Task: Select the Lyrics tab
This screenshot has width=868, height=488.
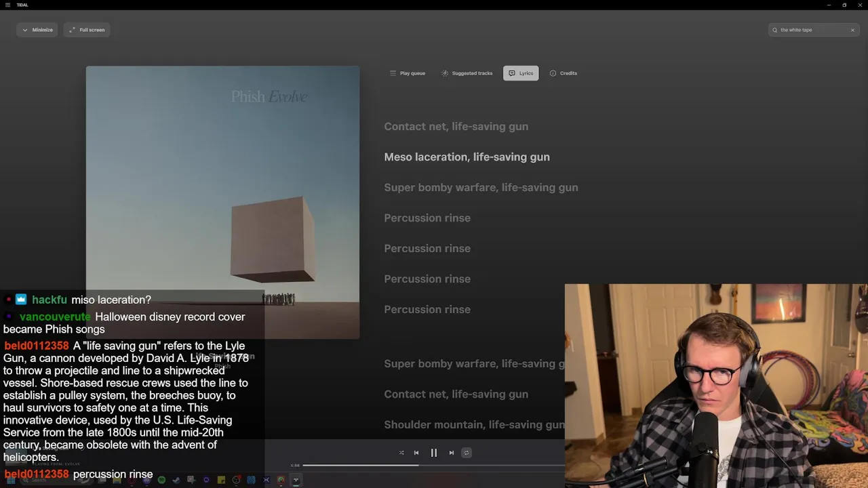Action: [x=521, y=73]
